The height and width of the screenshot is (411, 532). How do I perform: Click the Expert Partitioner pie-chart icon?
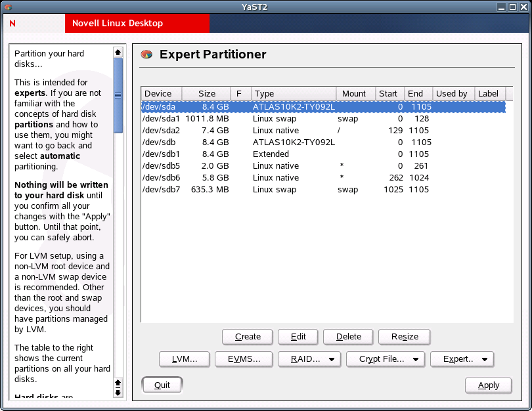tap(146, 54)
